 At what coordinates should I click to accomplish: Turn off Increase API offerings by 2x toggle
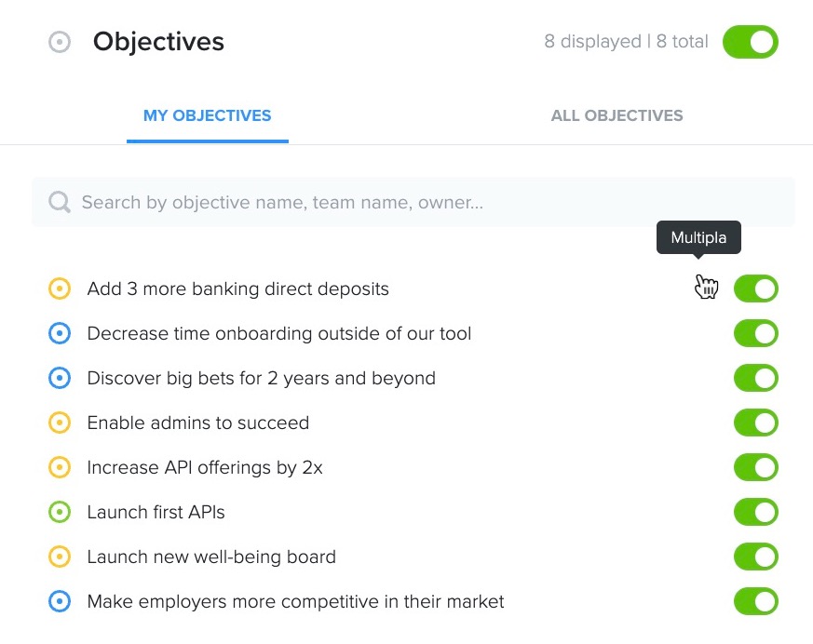tap(756, 467)
